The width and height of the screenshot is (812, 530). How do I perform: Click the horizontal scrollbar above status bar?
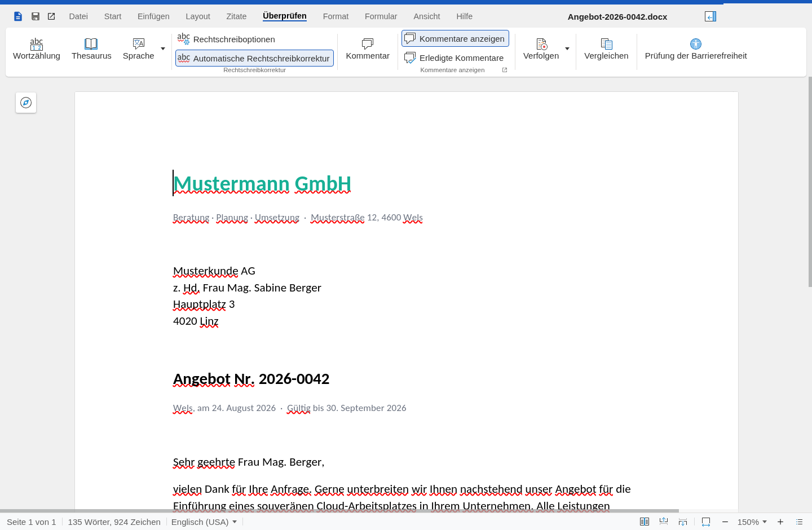(339, 511)
